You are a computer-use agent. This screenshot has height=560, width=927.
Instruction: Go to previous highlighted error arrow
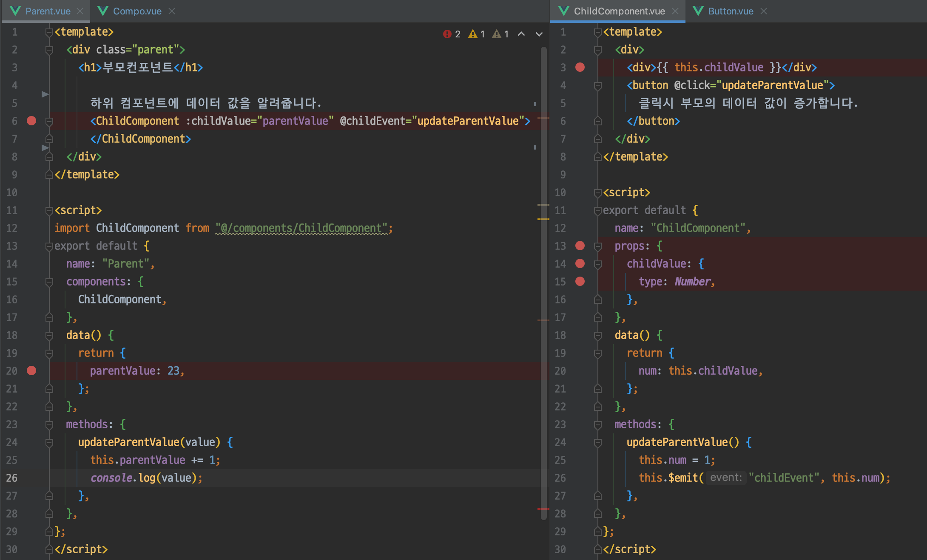tap(521, 34)
